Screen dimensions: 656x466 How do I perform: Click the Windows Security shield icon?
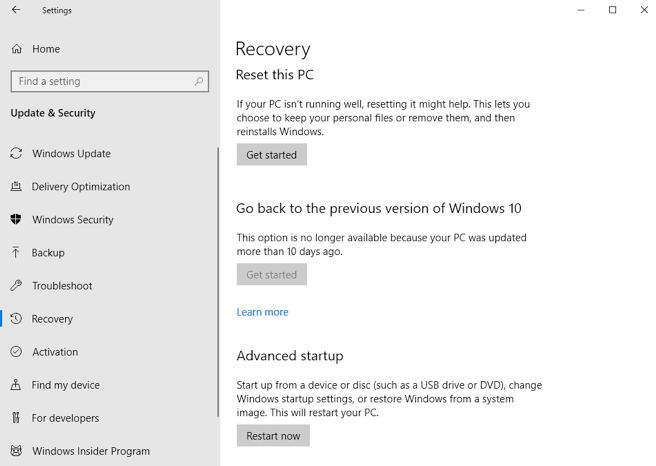click(x=16, y=220)
